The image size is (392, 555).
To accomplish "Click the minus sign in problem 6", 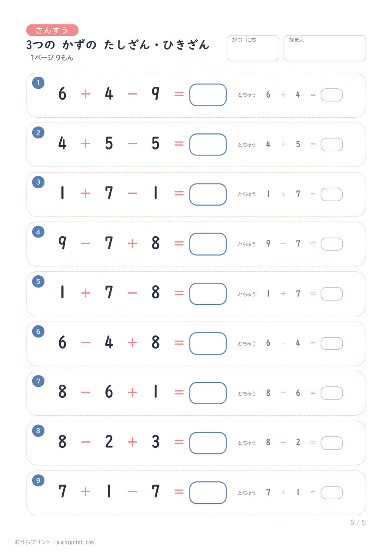I will (x=86, y=343).
